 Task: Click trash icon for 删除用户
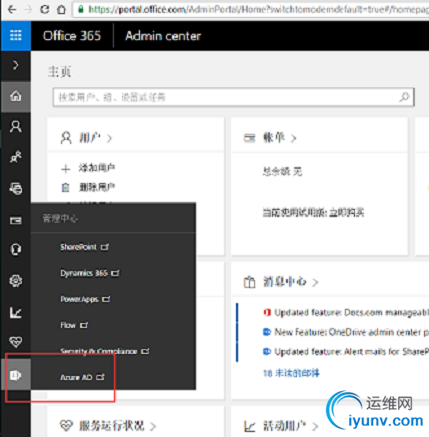tap(66, 188)
